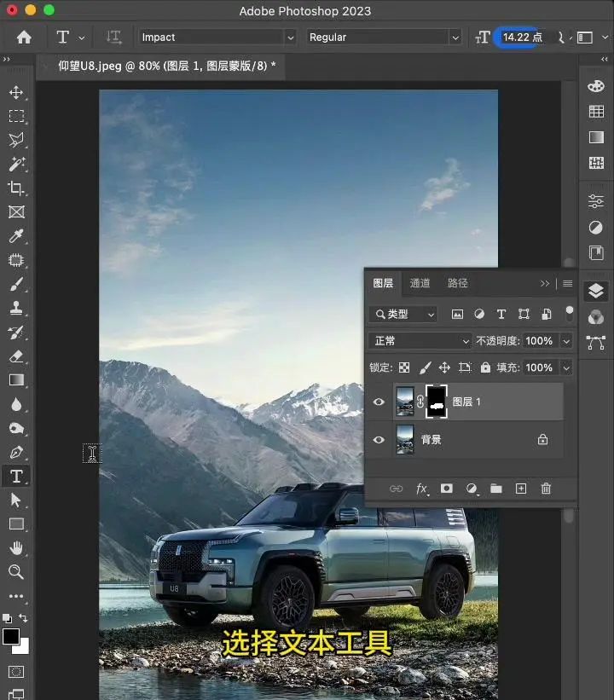This screenshot has height=700, width=614.
Task: Create a new group folder button
Action: coord(496,489)
